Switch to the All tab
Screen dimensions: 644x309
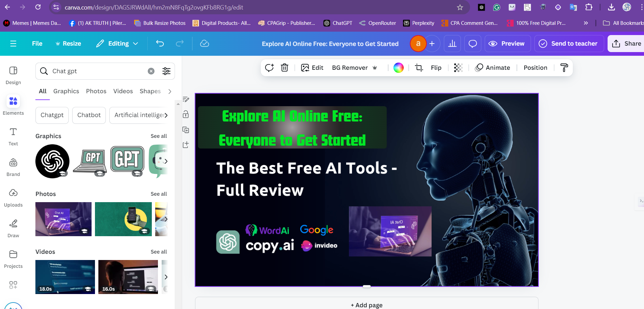point(43,91)
